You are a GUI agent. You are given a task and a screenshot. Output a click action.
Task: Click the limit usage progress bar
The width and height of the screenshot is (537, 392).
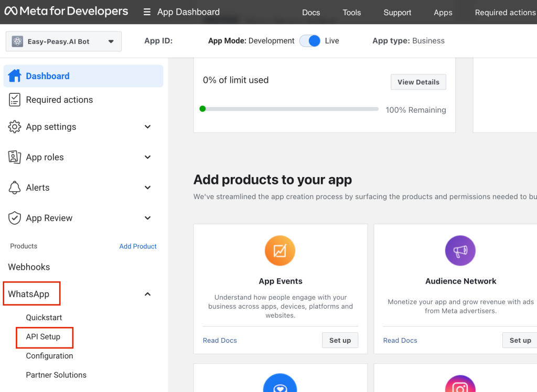pos(289,109)
